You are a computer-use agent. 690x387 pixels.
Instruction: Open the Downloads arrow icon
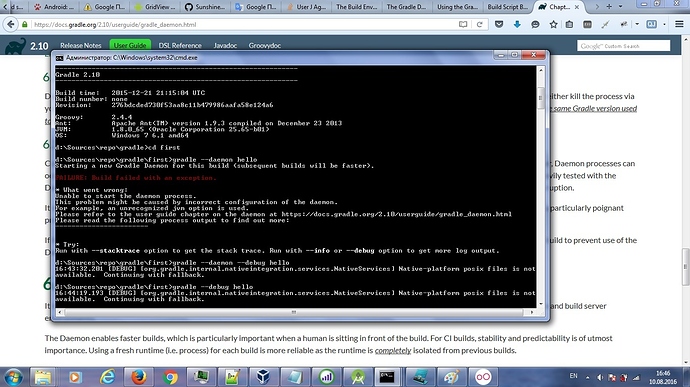tap(517, 25)
